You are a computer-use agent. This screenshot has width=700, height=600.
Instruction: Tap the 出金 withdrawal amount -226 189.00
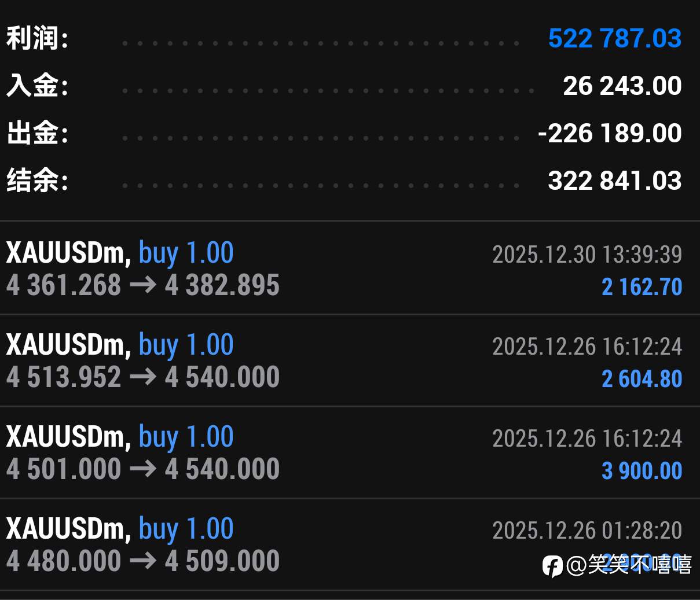tap(610, 134)
